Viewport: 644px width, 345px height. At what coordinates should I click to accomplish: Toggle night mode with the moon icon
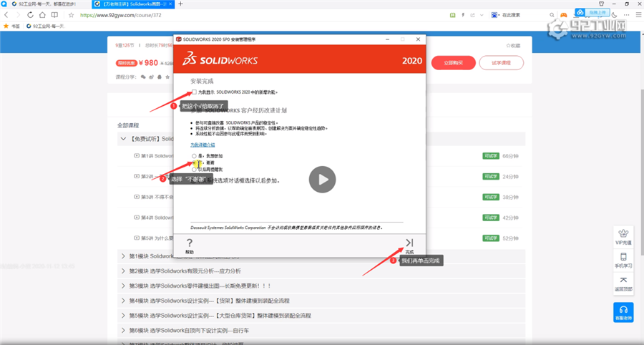[615, 15]
